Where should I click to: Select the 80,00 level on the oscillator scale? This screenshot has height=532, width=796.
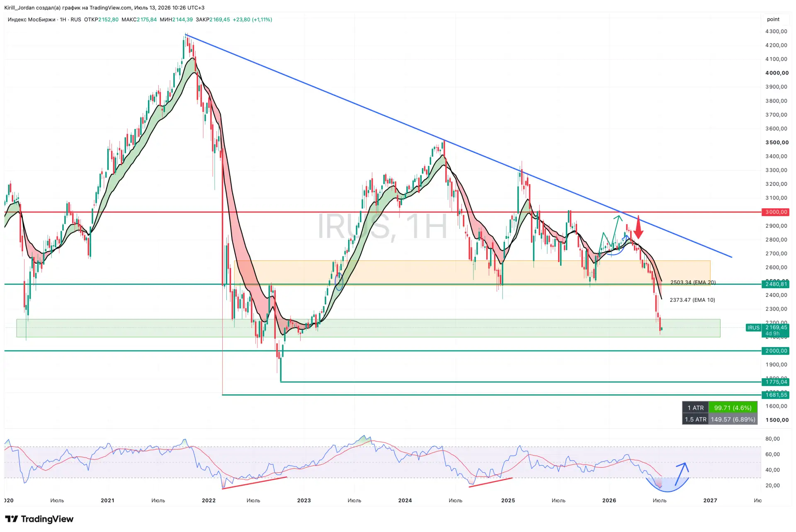tap(772, 439)
